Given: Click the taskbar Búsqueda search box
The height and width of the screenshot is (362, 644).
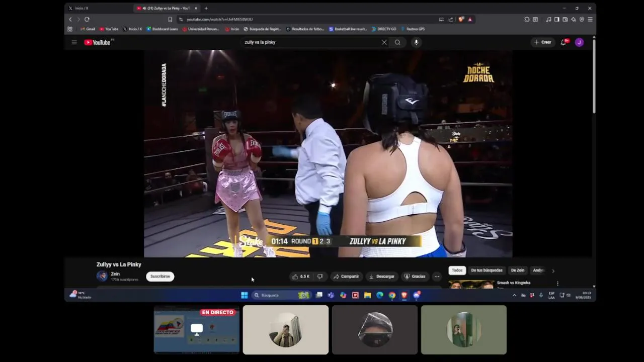Looking at the screenshot, I should tap(281, 295).
